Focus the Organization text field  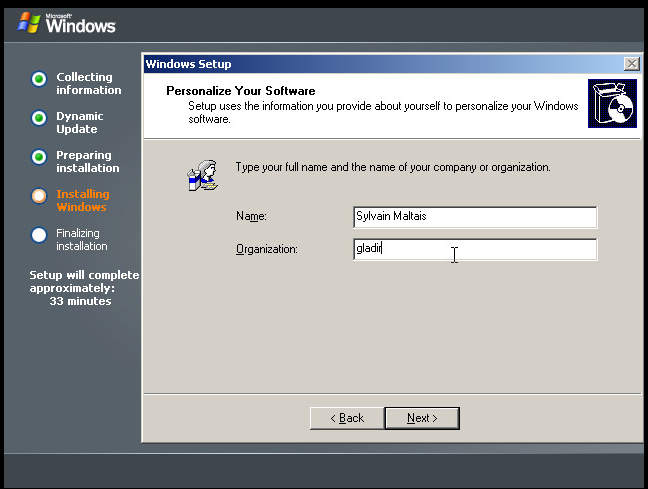475,249
